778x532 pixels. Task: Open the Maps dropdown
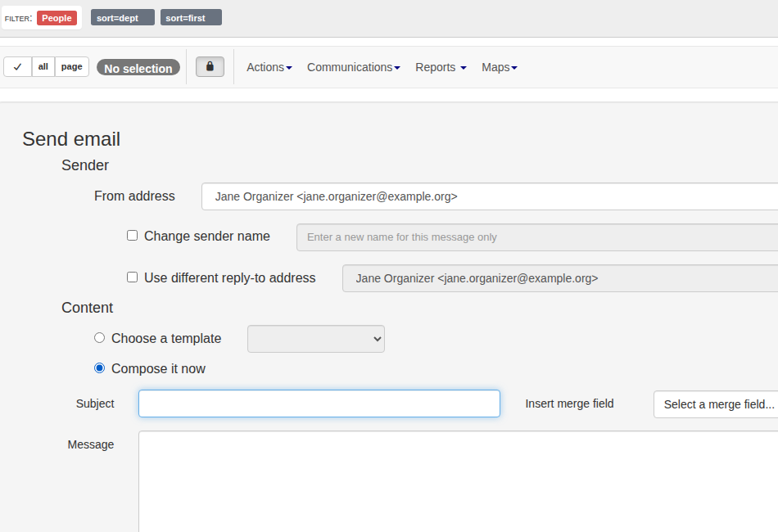click(x=499, y=67)
